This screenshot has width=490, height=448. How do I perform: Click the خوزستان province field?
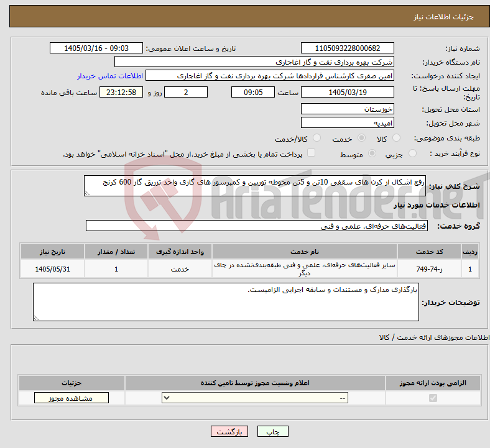[348, 109]
